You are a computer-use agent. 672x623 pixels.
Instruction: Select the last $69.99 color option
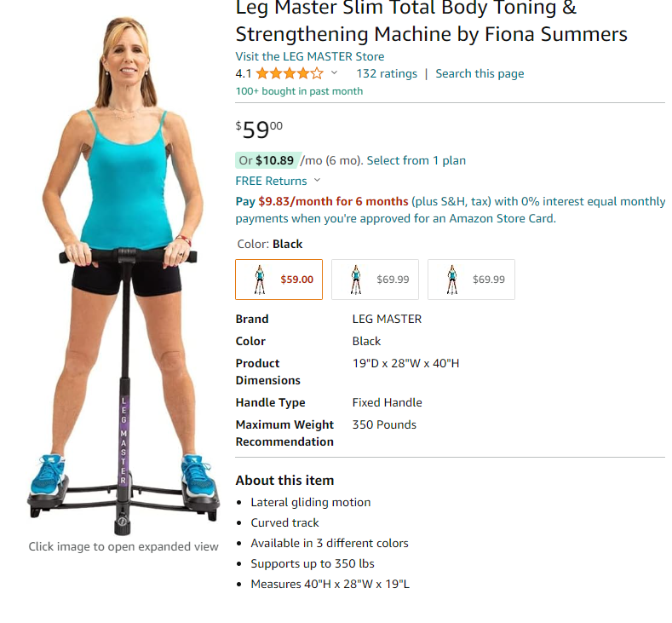(472, 280)
